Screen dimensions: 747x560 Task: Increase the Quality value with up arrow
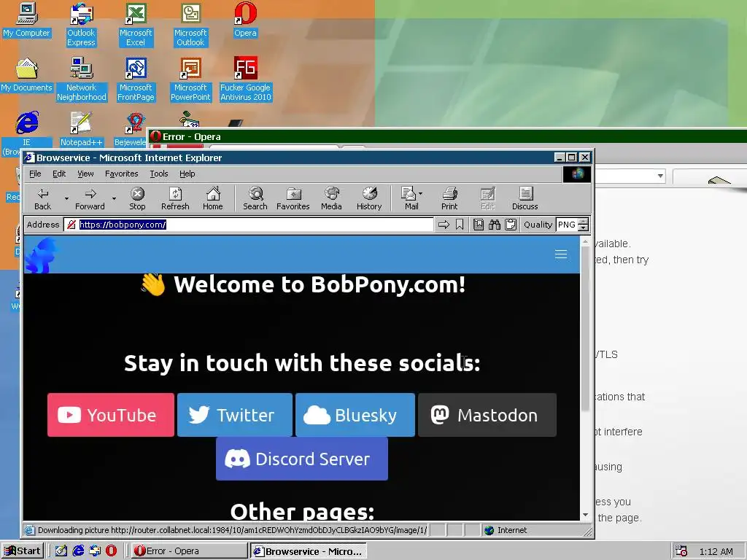coord(584,222)
